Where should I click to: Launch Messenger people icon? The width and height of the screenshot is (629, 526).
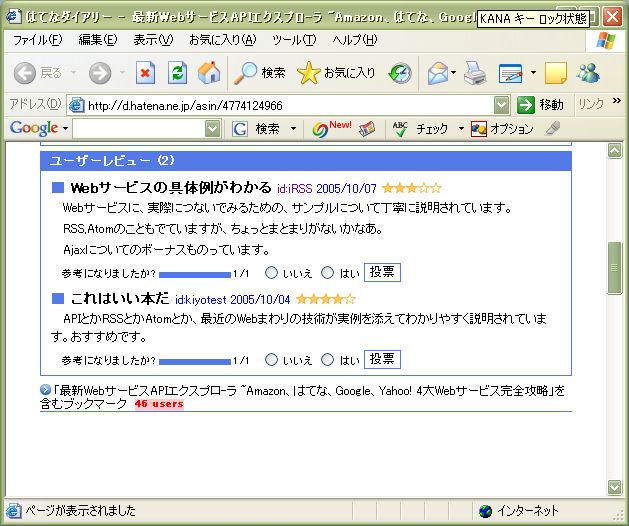pos(588,73)
